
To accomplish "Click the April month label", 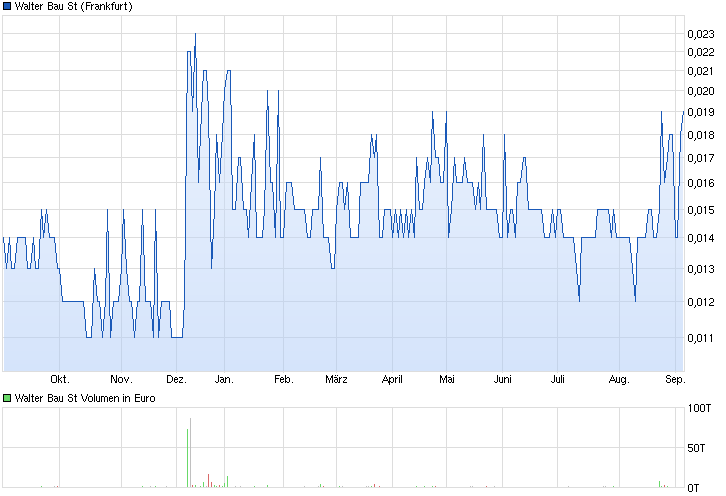I will point(392,379).
